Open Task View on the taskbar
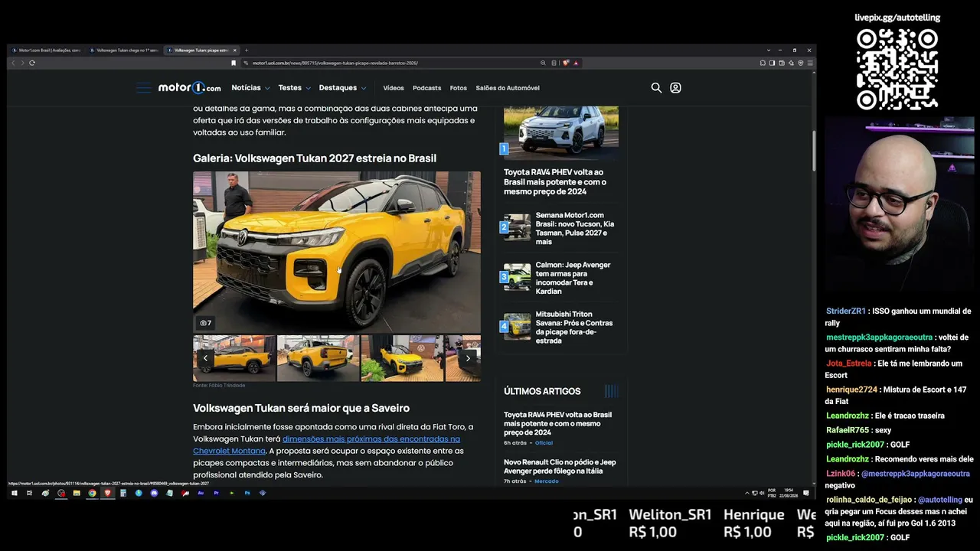The width and height of the screenshot is (980, 551). tap(29, 494)
